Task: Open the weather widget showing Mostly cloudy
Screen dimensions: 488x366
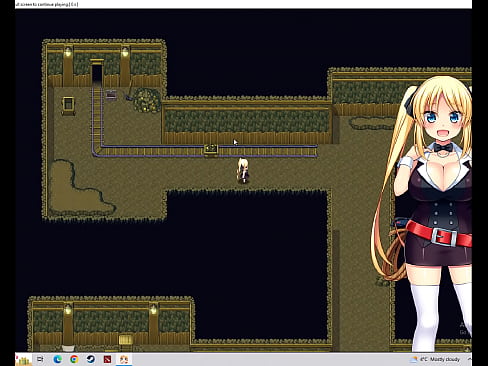Action: [x=436, y=359]
